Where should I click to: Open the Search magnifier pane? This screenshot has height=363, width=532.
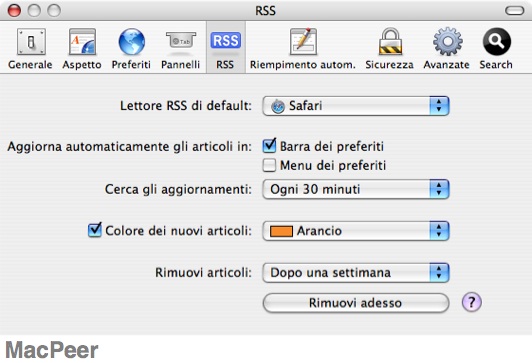coord(496,49)
